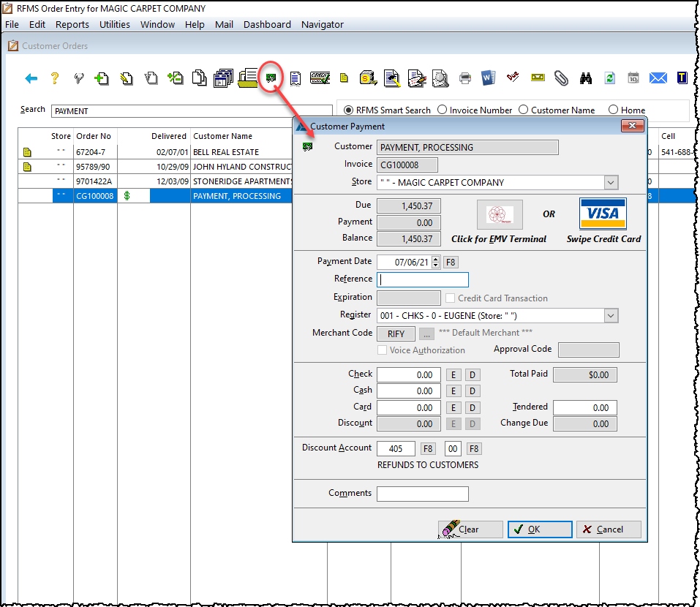Click the paperclip attachments icon
700x607 pixels.
pyautogui.click(x=561, y=78)
